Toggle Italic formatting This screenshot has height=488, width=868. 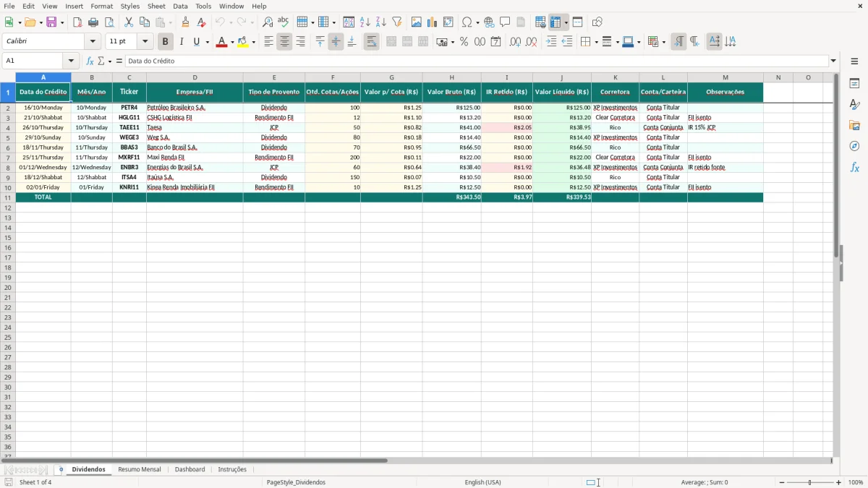tap(181, 42)
